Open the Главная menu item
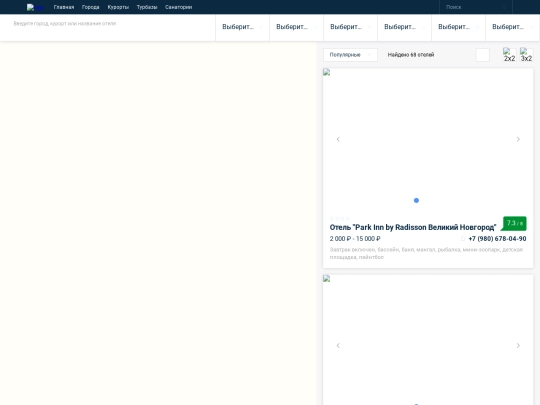Image resolution: width=540 pixels, height=405 pixels. pyautogui.click(x=64, y=7)
